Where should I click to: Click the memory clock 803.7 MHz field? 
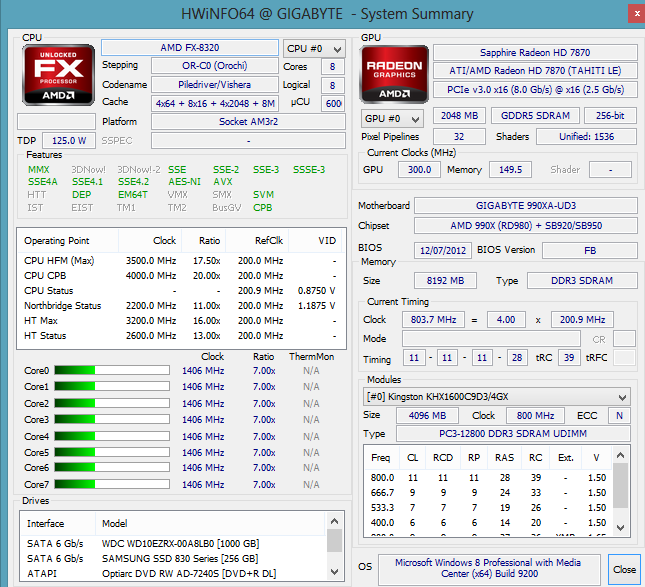(x=433, y=320)
